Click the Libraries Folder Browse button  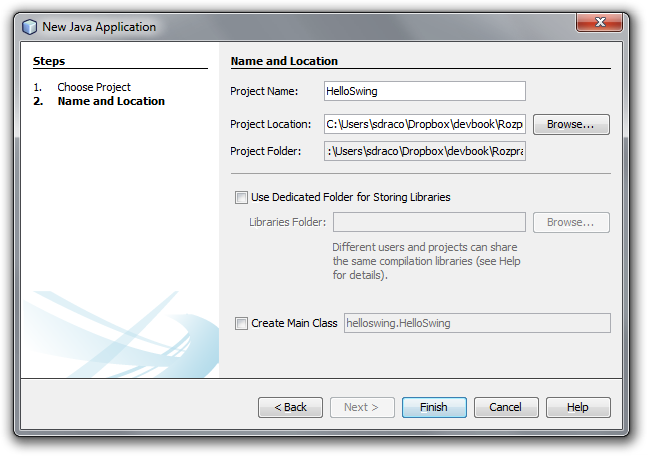pyautogui.click(x=571, y=222)
